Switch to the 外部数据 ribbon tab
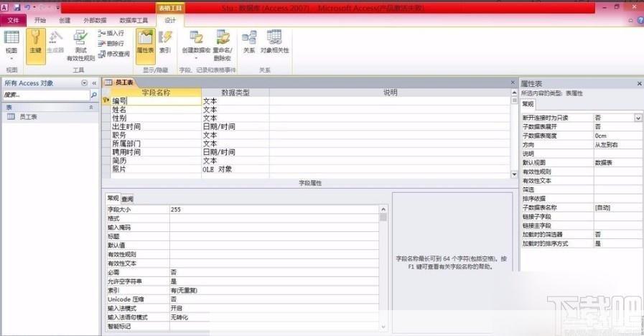The width and height of the screenshot is (644, 336). [x=95, y=20]
